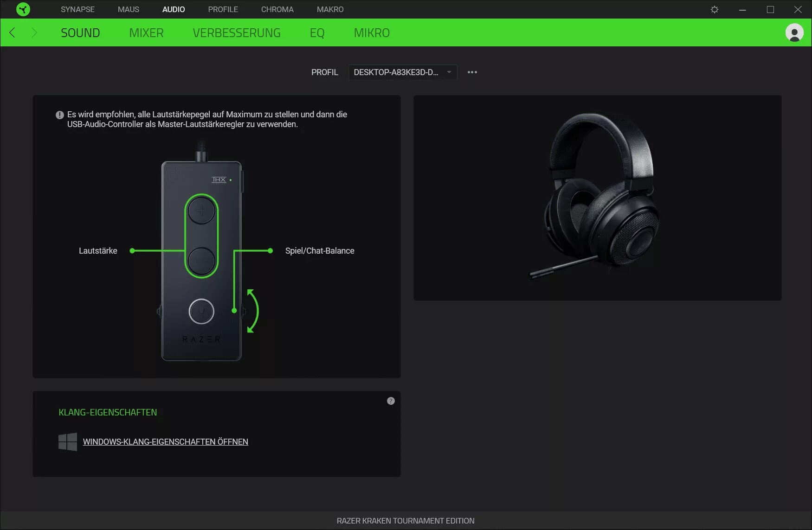Click the Profil label

[325, 72]
